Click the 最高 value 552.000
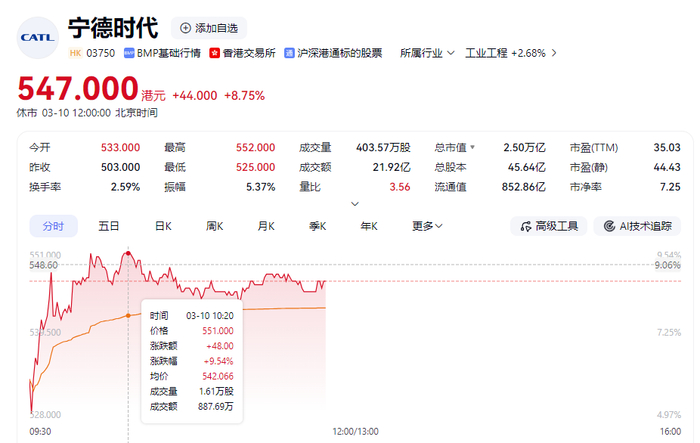The image size is (700, 443). coord(255,147)
